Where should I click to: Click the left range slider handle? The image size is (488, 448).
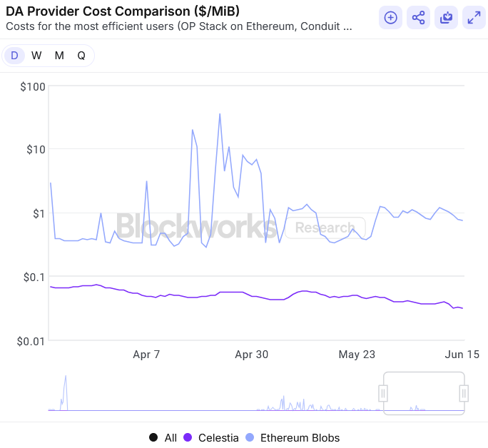(x=383, y=393)
